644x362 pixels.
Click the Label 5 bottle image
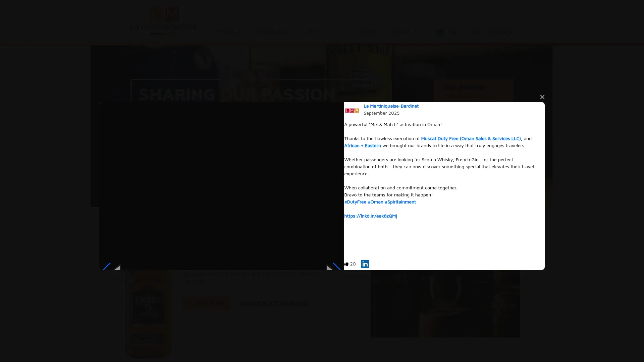point(149,313)
